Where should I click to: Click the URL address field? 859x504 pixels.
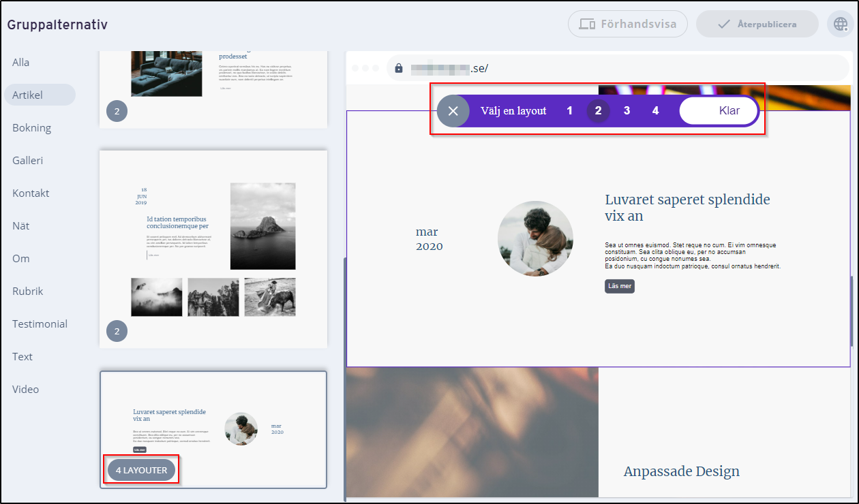[614, 68]
